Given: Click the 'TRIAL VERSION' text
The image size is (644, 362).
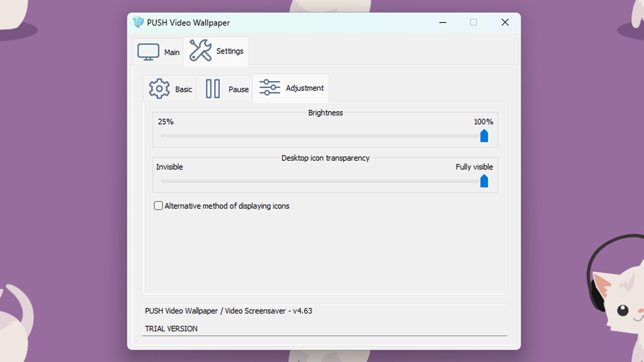Looking at the screenshot, I should click(171, 328).
